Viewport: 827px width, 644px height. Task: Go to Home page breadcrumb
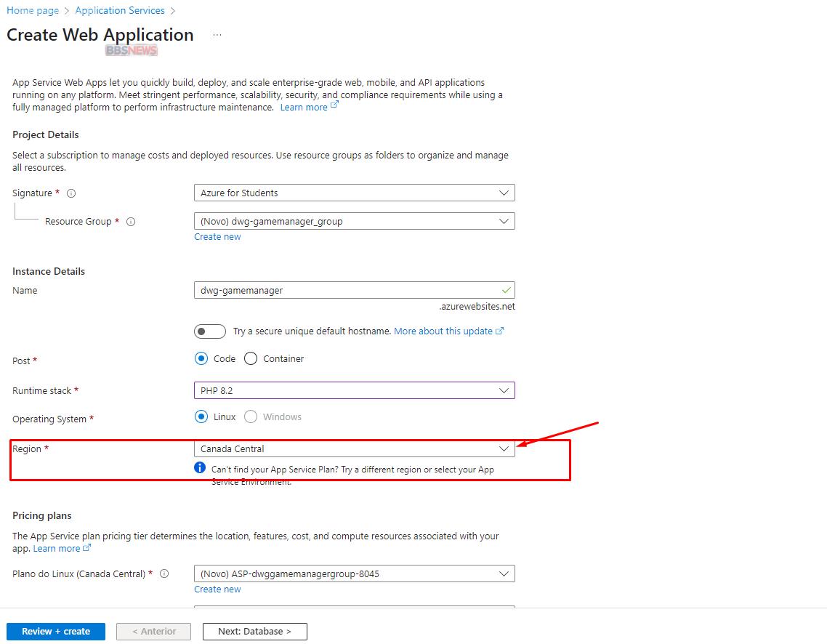tap(33, 11)
